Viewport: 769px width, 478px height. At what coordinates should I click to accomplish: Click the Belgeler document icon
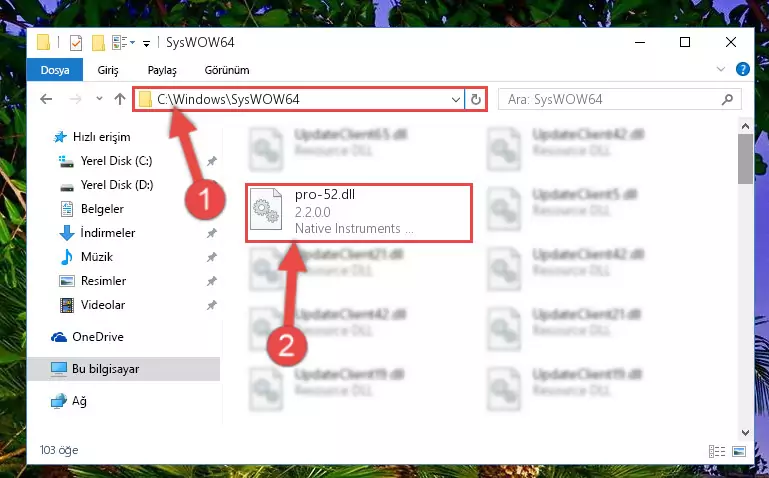67,209
